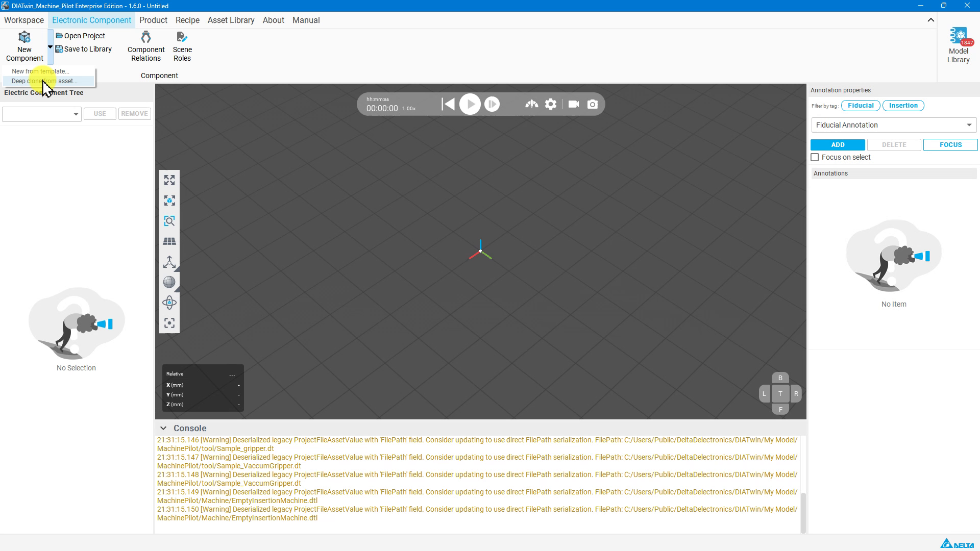Open the Relative coordinates options ellipsis

click(232, 374)
